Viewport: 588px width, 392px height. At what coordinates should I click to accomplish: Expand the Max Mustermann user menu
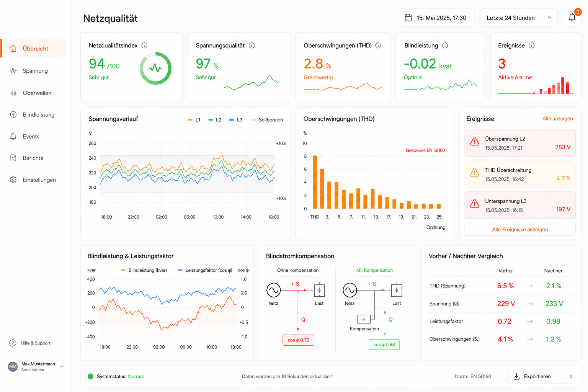pyautogui.click(x=62, y=367)
